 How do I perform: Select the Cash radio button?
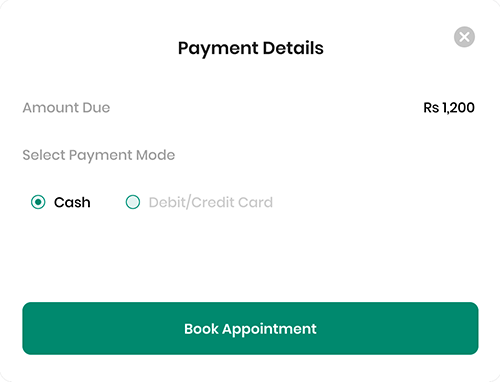38,202
